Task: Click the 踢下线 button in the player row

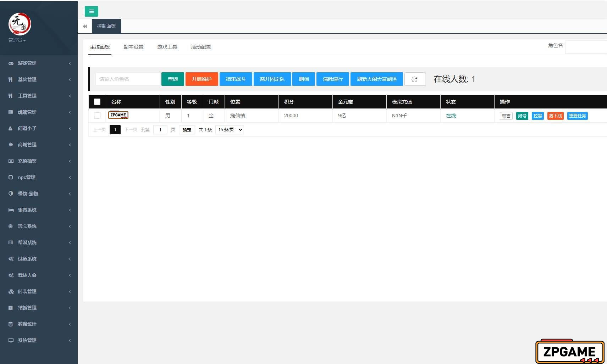Action: [555, 116]
